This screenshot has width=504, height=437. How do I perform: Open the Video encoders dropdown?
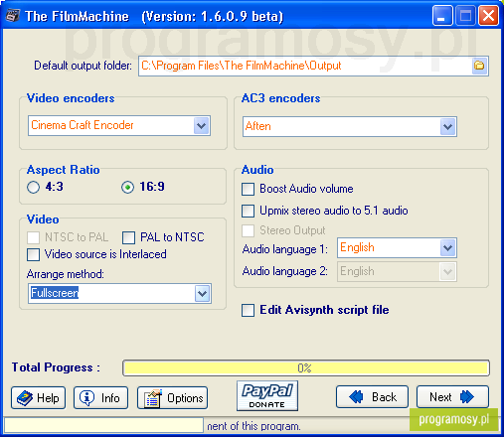202,125
